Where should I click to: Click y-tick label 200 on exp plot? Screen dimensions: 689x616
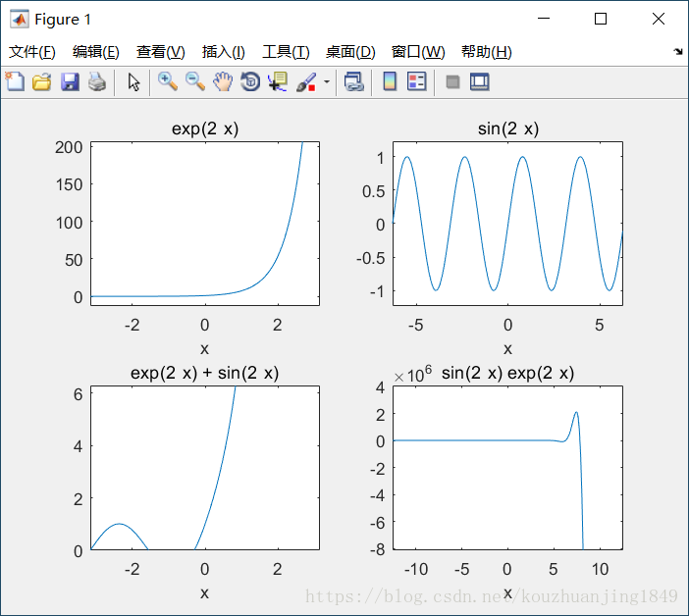[69, 147]
